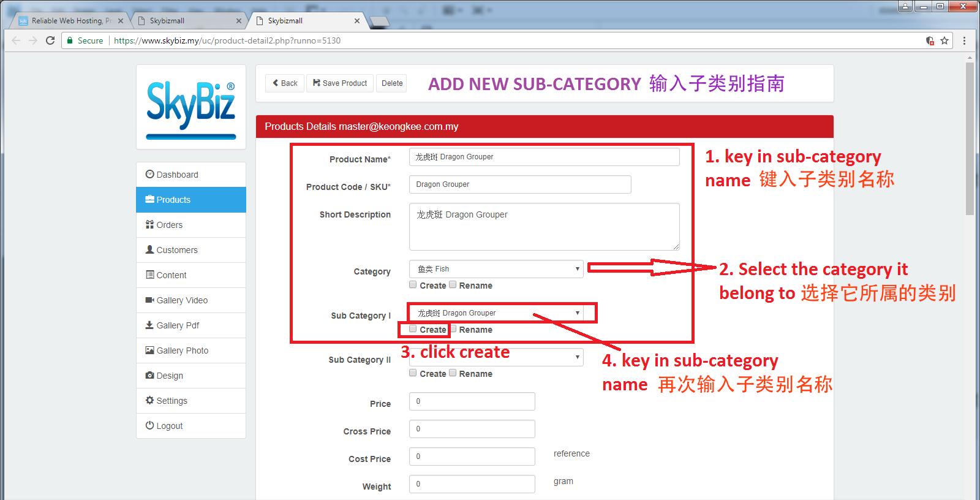Open Gallery Video from sidebar menu
Viewport: 980px width, 500px height.
191,300
